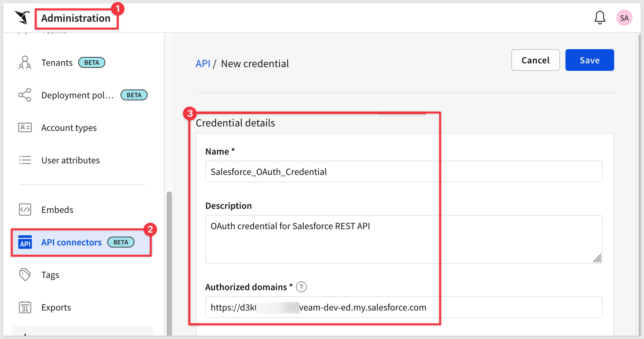
Task: Open the SA user avatar menu
Action: point(624,18)
